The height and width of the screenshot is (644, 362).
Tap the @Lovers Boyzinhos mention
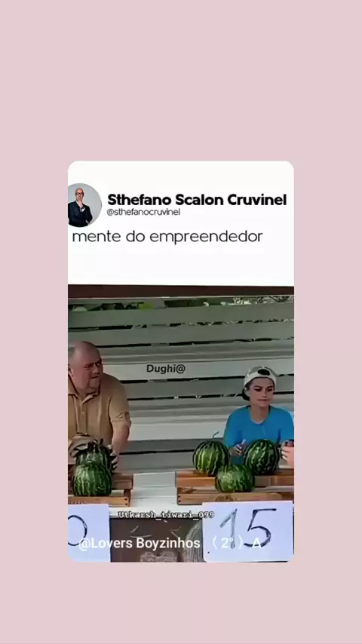pos(139,544)
